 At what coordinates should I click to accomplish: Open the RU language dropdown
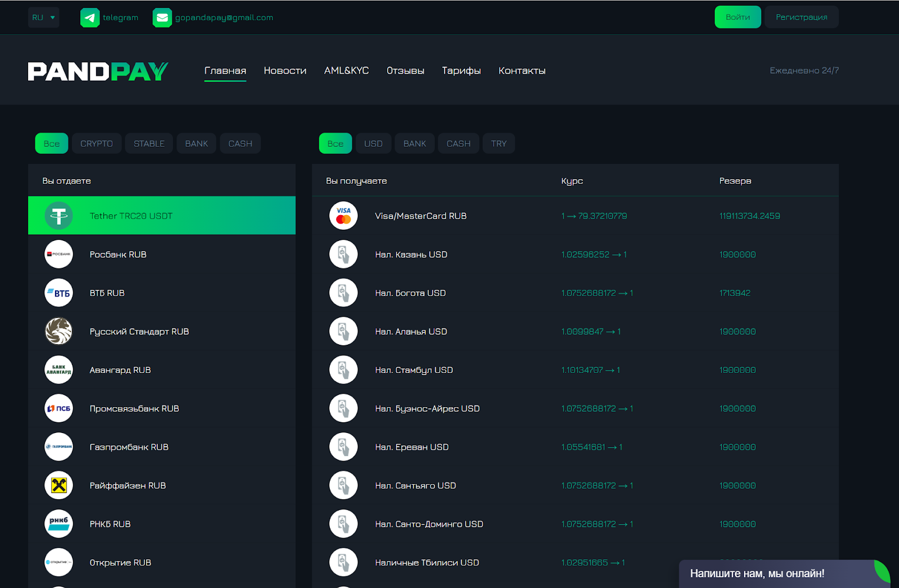(43, 17)
